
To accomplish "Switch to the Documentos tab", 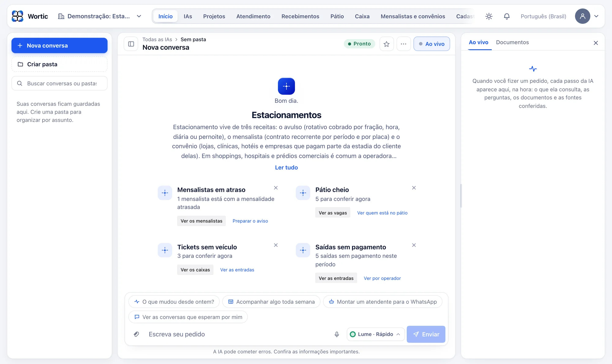I will 512,42.
